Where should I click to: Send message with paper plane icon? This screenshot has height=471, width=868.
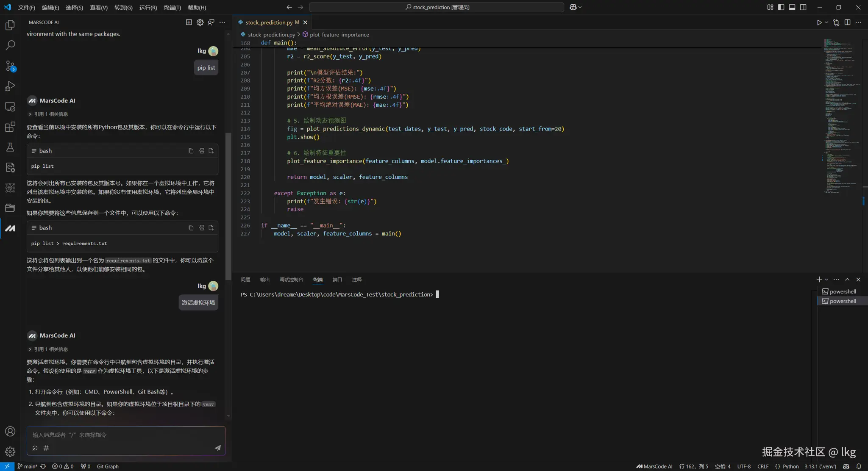(x=217, y=448)
